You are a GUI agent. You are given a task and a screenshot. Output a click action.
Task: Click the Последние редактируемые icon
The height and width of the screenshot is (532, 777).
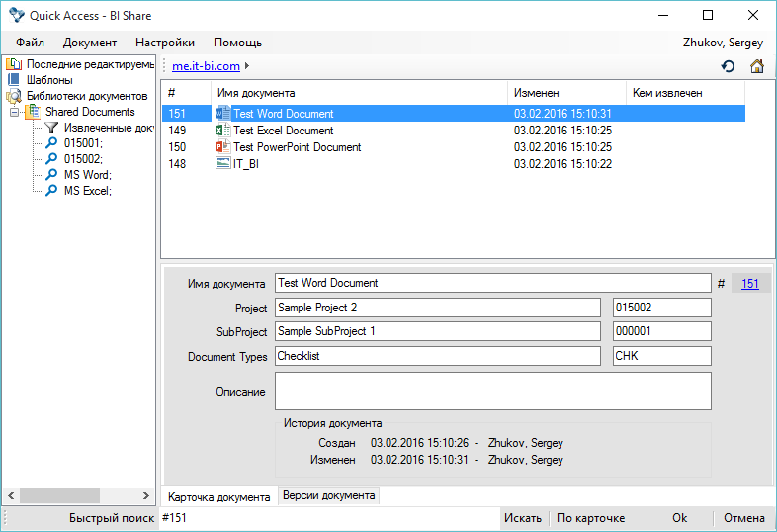pyautogui.click(x=14, y=64)
